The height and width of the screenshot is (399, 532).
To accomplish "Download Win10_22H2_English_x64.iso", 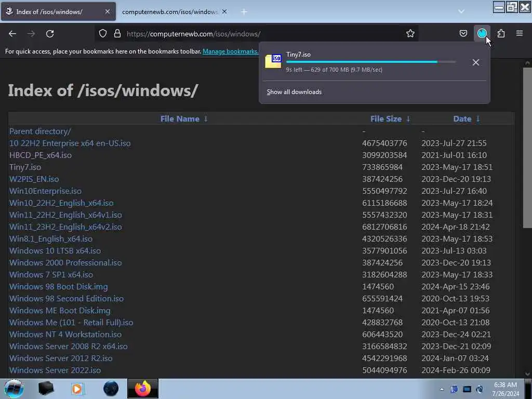I will click(x=61, y=203).
